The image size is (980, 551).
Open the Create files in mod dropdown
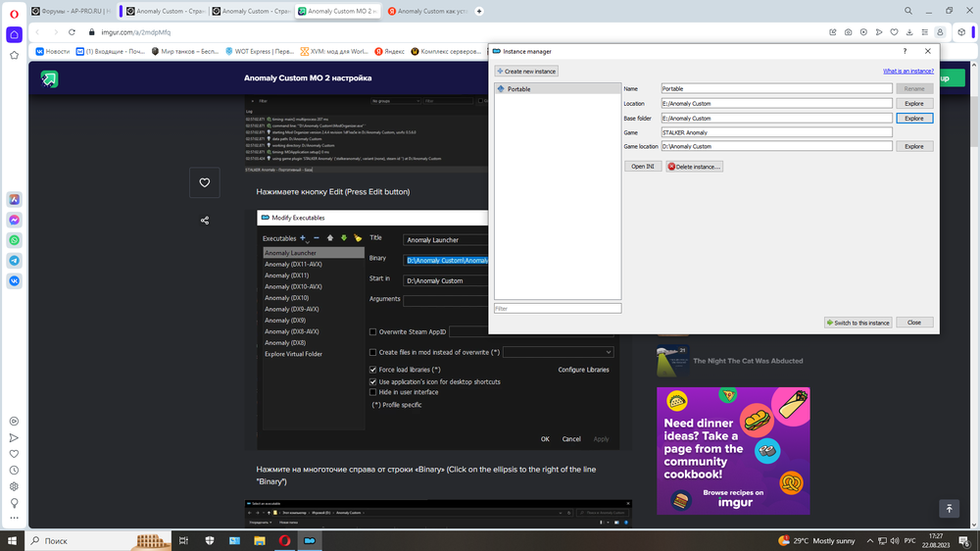coord(559,352)
